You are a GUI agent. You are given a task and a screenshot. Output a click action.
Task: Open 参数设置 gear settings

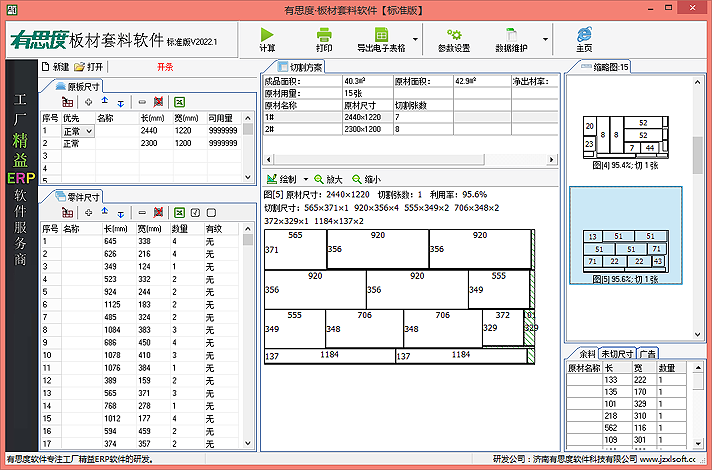point(454,35)
